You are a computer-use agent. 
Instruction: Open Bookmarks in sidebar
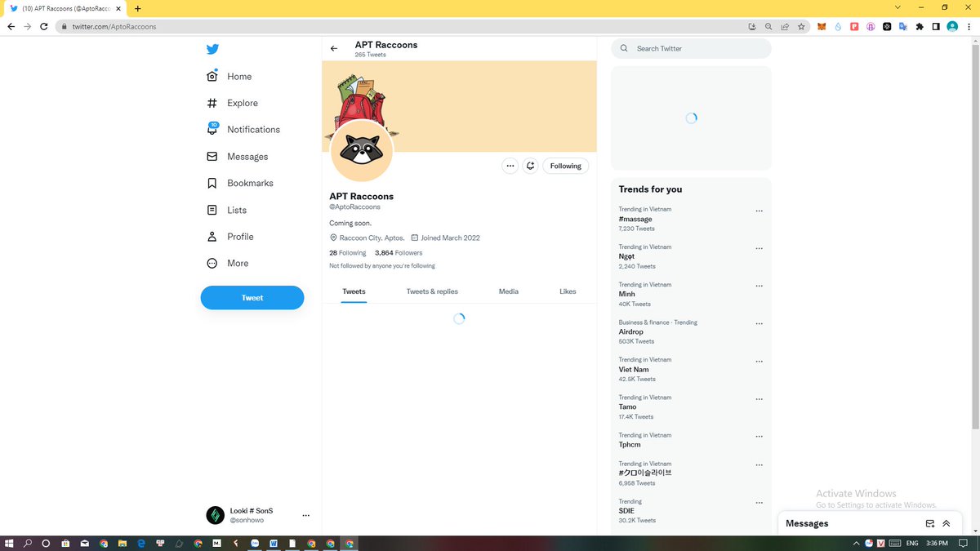(x=239, y=183)
